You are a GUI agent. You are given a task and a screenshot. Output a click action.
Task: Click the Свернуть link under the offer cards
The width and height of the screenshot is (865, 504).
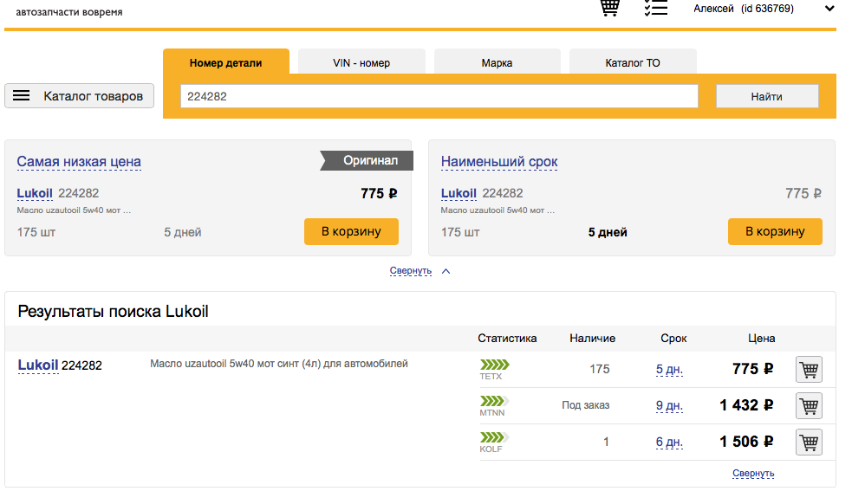pos(411,271)
